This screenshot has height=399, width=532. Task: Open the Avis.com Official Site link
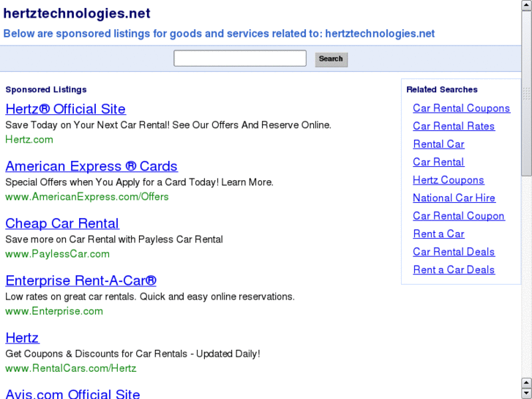click(72, 393)
